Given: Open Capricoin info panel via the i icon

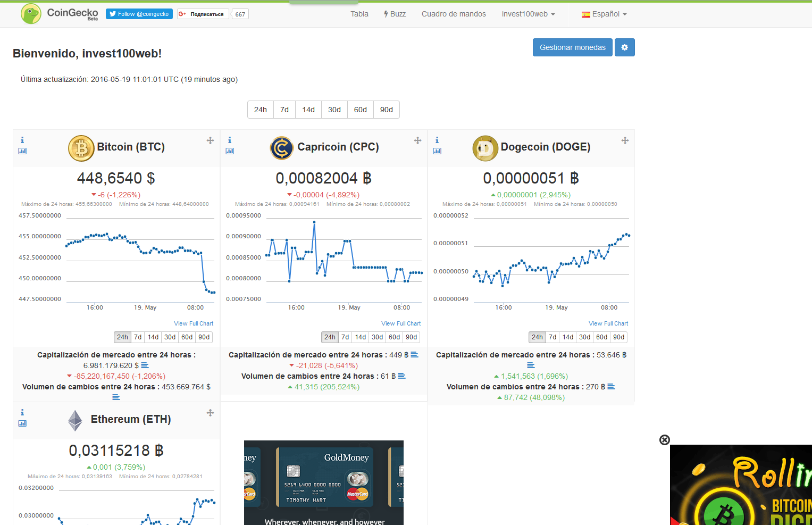Looking at the screenshot, I should (x=230, y=140).
